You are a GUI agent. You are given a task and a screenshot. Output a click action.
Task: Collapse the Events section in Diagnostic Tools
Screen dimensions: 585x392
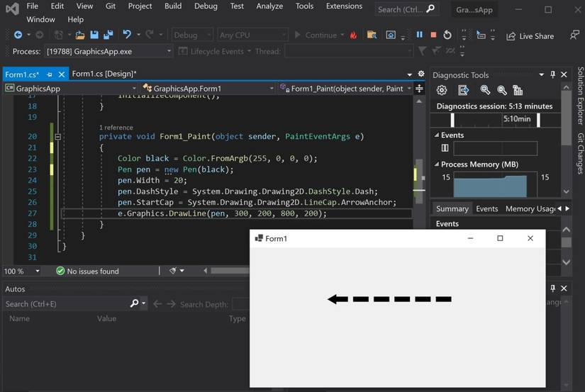point(437,135)
